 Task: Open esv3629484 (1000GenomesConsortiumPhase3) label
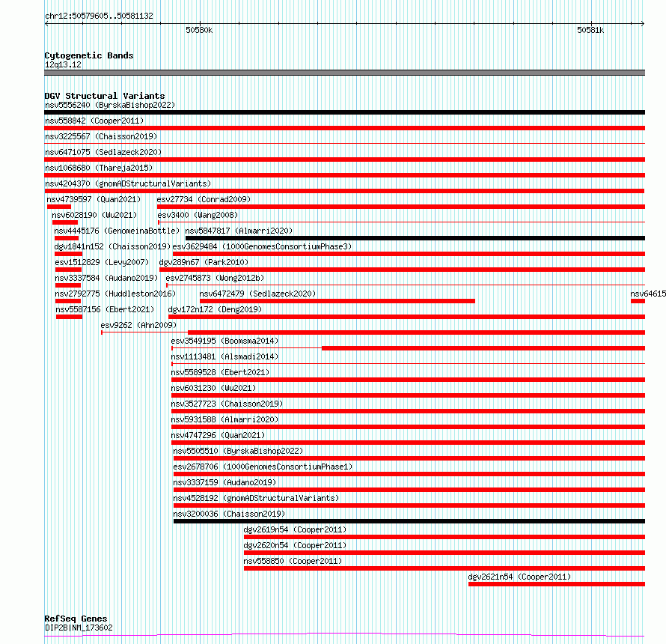262,246
